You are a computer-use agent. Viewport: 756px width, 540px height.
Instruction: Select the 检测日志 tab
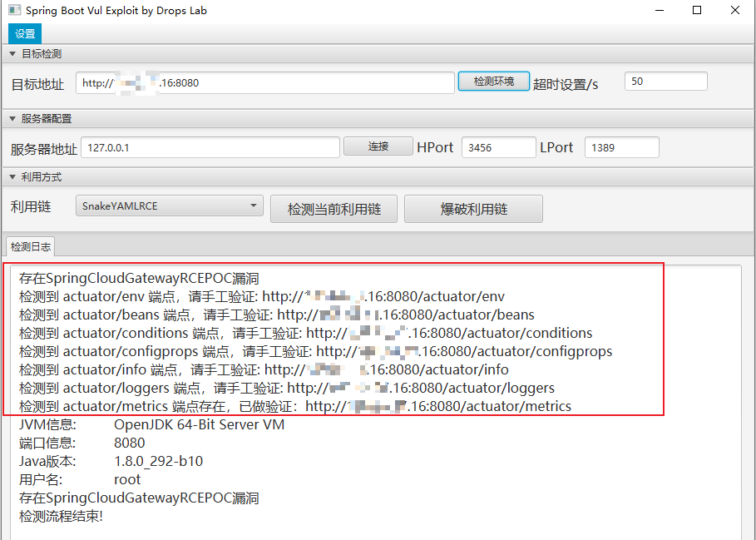[31, 247]
